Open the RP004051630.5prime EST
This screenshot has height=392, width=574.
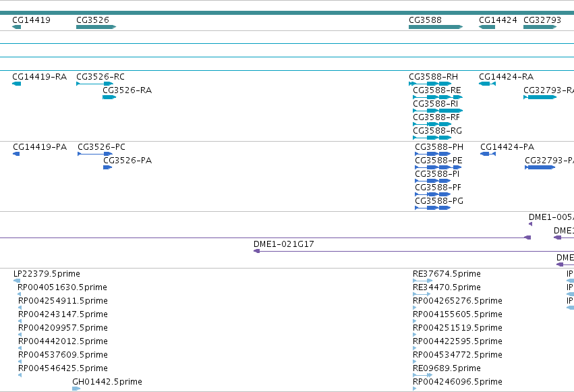point(62,287)
